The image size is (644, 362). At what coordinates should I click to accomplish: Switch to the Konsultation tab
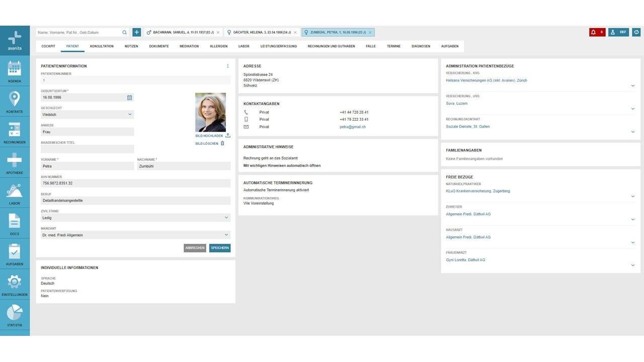[102, 46]
